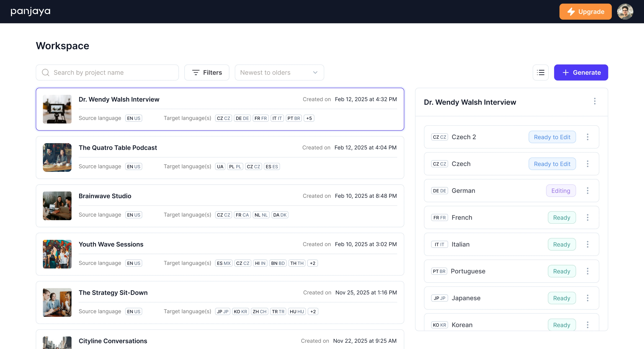This screenshot has height=349, width=644.
Task: Open the Newest to olders sort dropdown
Action: point(279,73)
